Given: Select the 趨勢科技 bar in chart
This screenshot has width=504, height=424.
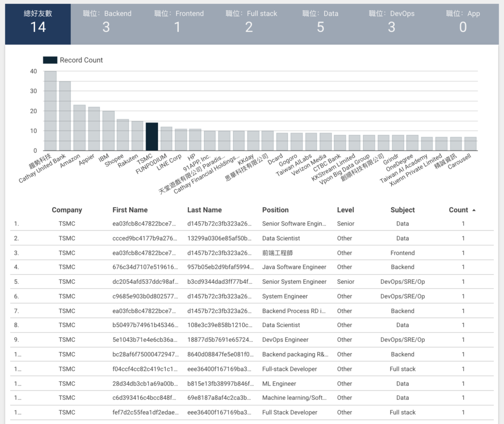Looking at the screenshot, I should point(51,111).
